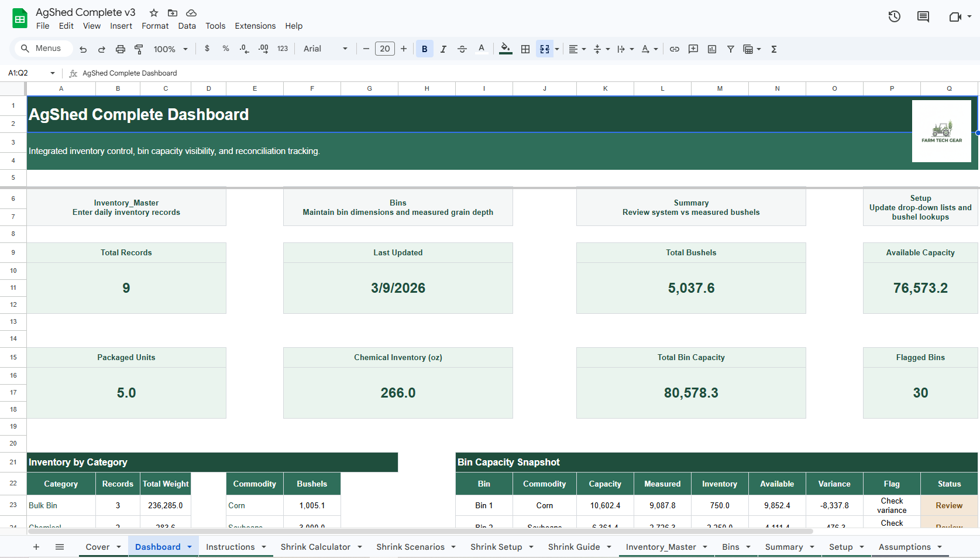Switch to the Inventory_Master sheet
980x558 pixels.
coord(661,546)
